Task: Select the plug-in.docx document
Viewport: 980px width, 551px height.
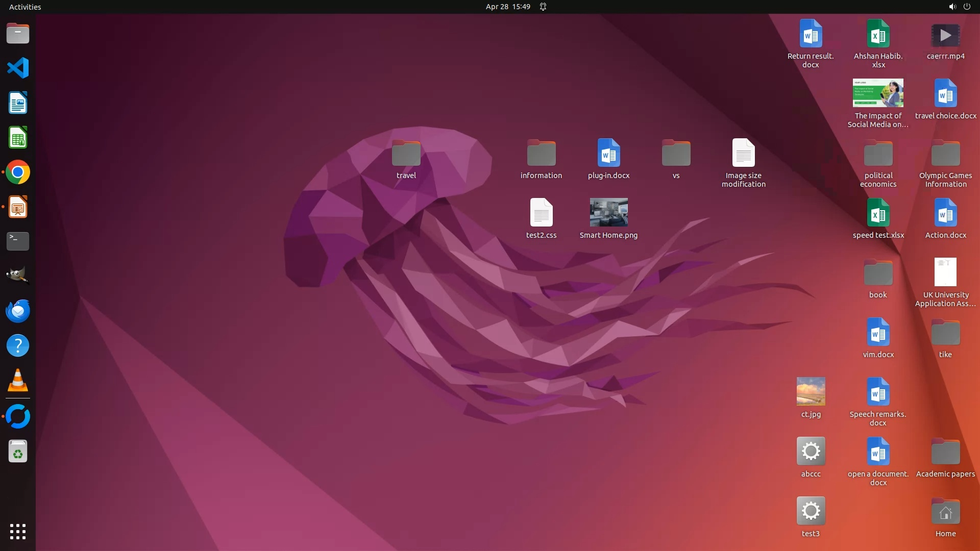Action: pyautogui.click(x=608, y=153)
